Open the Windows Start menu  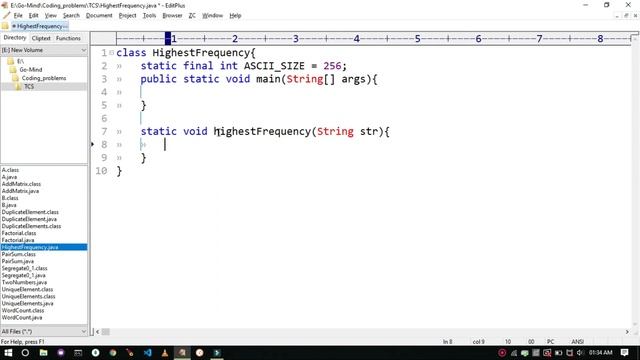click(x=8, y=353)
